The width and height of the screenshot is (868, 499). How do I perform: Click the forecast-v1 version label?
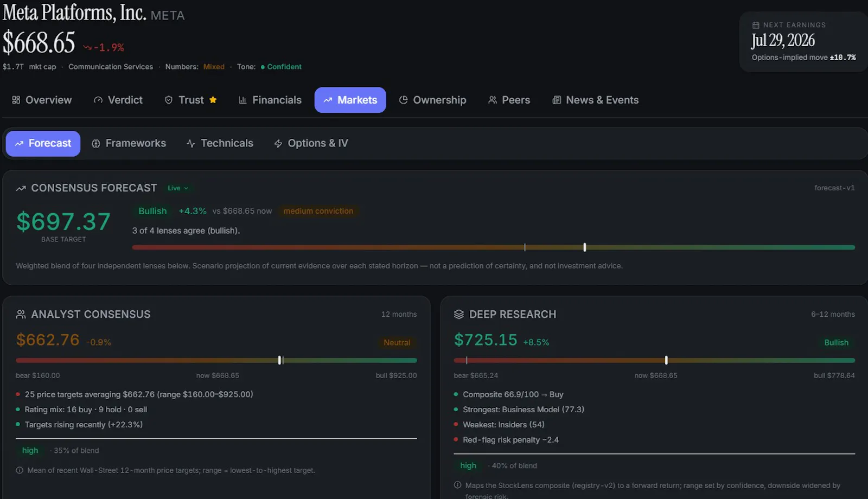click(834, 188)
